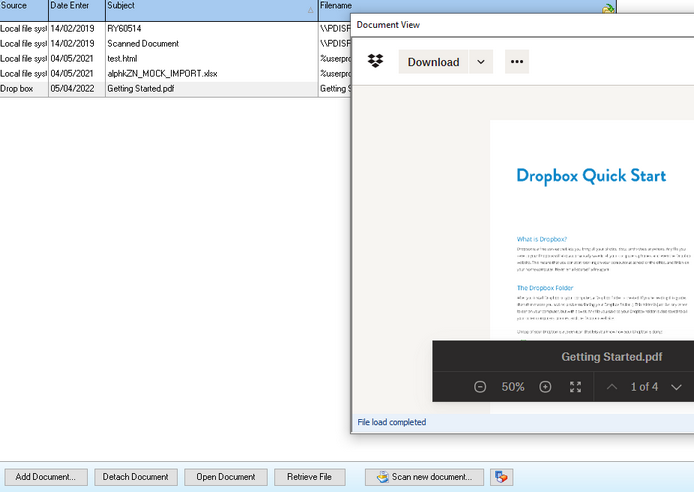Click the Dropbox logo icon
Image resolution: width=694 pixels, height=492 pixels.
(375, 61)
